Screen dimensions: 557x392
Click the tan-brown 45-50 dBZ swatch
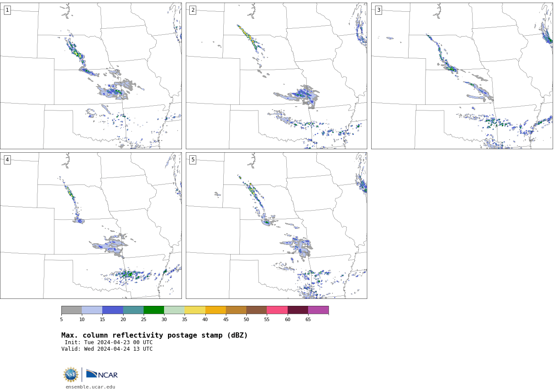click(236, 310)
